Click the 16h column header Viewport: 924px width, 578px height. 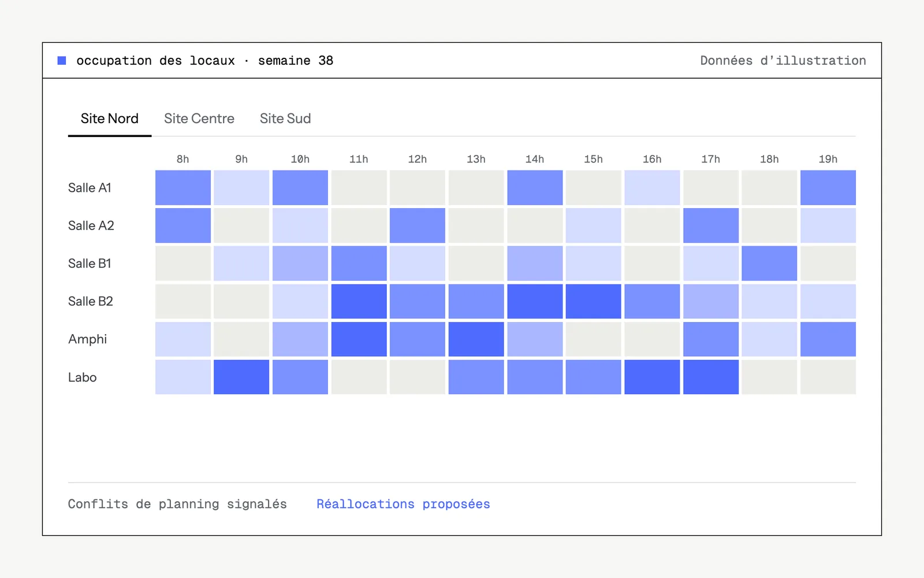coord(652,159)
